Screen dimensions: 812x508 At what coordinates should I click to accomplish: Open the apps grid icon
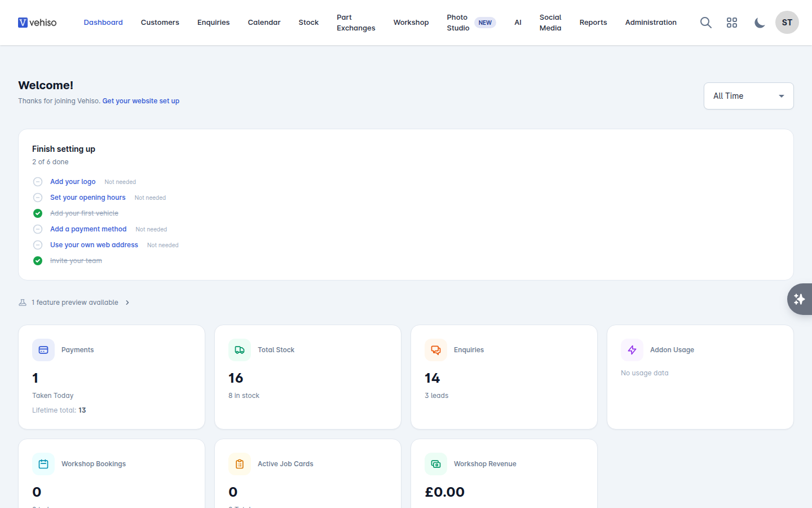[732, 23]
